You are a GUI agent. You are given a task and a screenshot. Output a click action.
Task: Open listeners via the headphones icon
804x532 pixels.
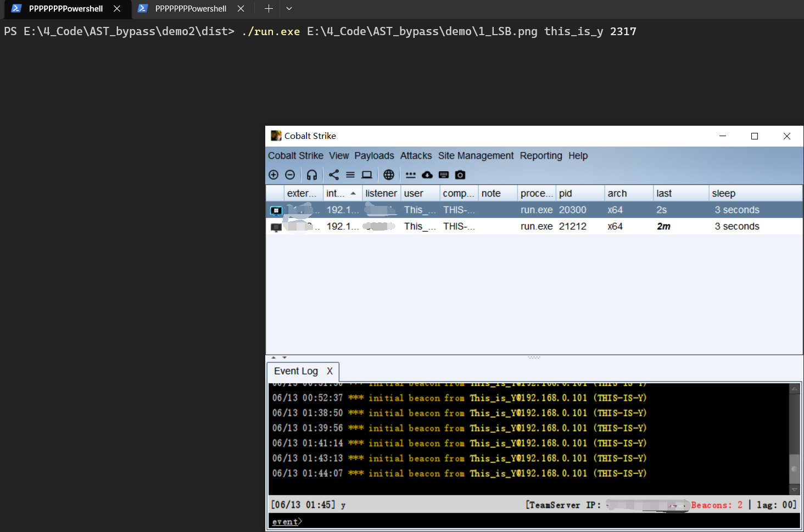(x=312, y=175)
